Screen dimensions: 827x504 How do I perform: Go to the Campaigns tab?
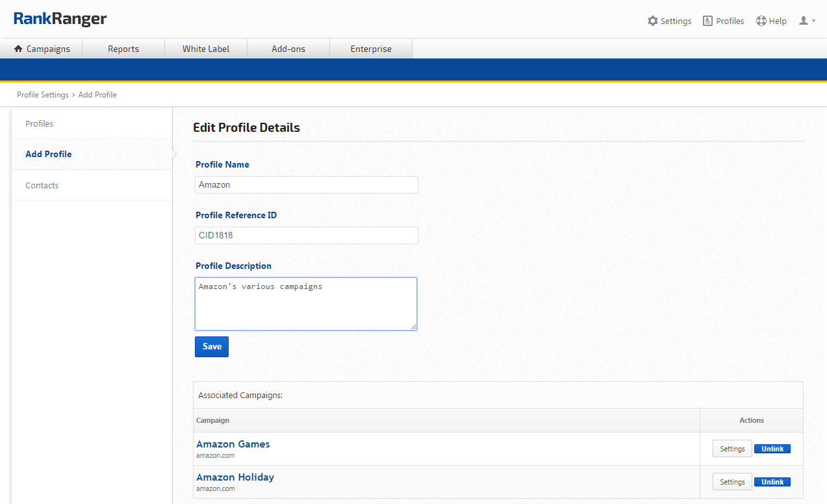point(42,49)
